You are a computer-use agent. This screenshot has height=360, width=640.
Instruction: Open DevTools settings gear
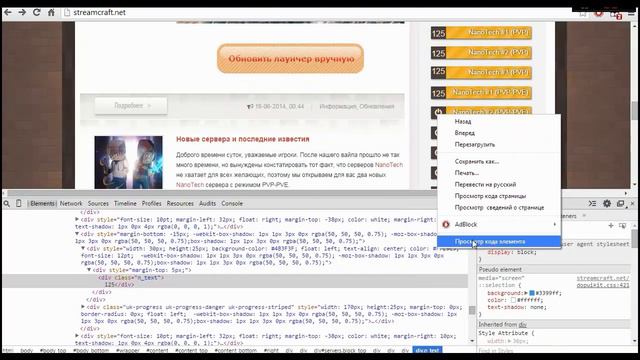(x=607, y=203)
